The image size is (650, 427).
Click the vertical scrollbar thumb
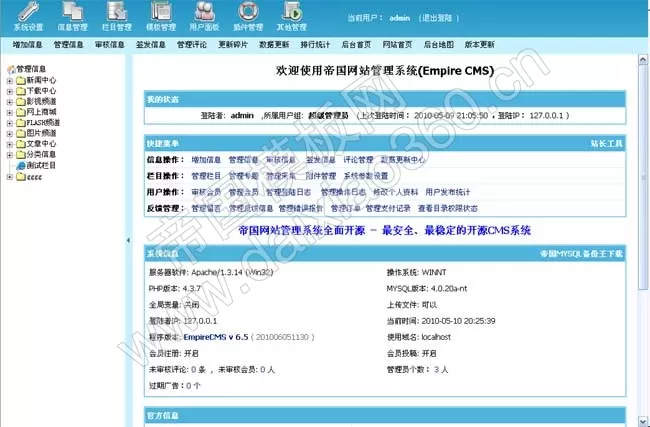(643, 177)
